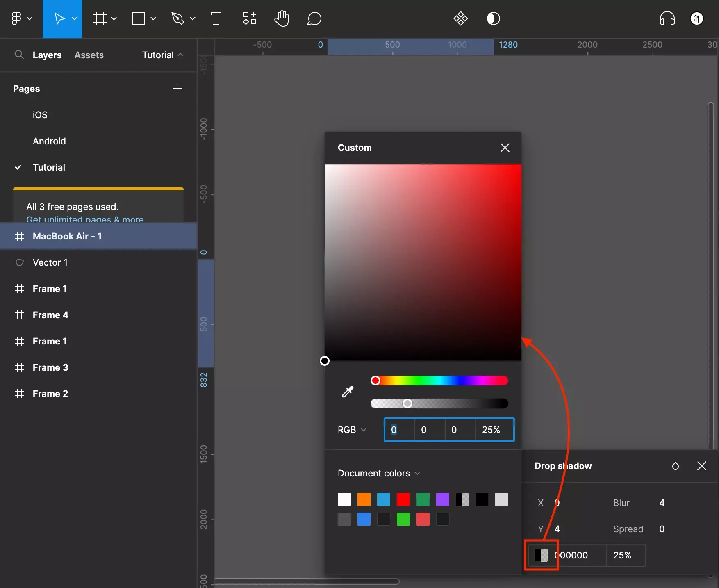This screenshot has height=588, width=719.
Task: Add a new page with plus icon
Action: coord(177,89)
